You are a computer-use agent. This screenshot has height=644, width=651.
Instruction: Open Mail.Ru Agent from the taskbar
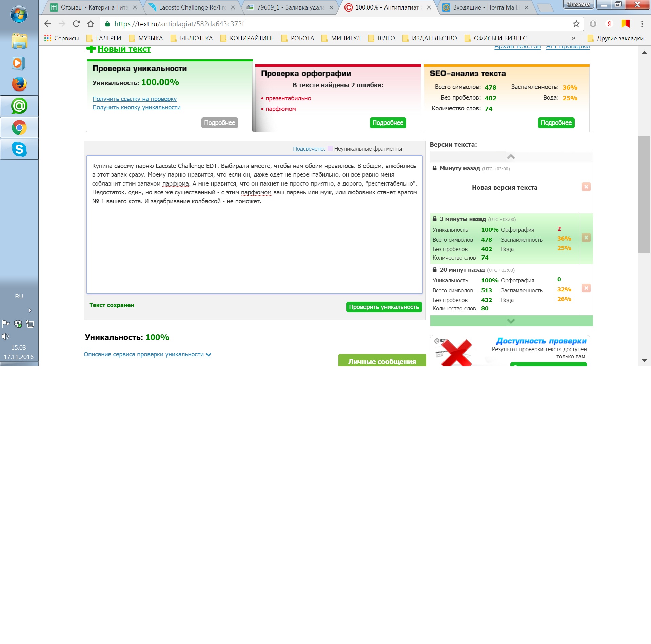pos(19,106)
